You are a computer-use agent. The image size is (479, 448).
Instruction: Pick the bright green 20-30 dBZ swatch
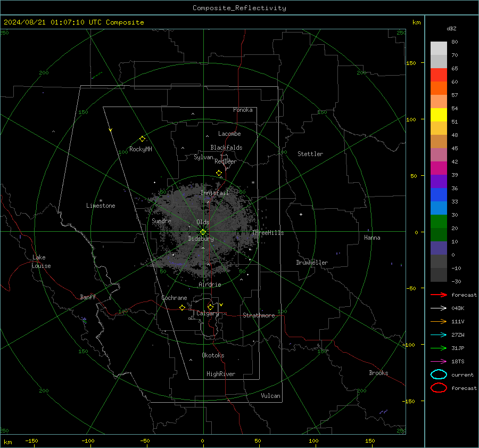pos(439,222)
